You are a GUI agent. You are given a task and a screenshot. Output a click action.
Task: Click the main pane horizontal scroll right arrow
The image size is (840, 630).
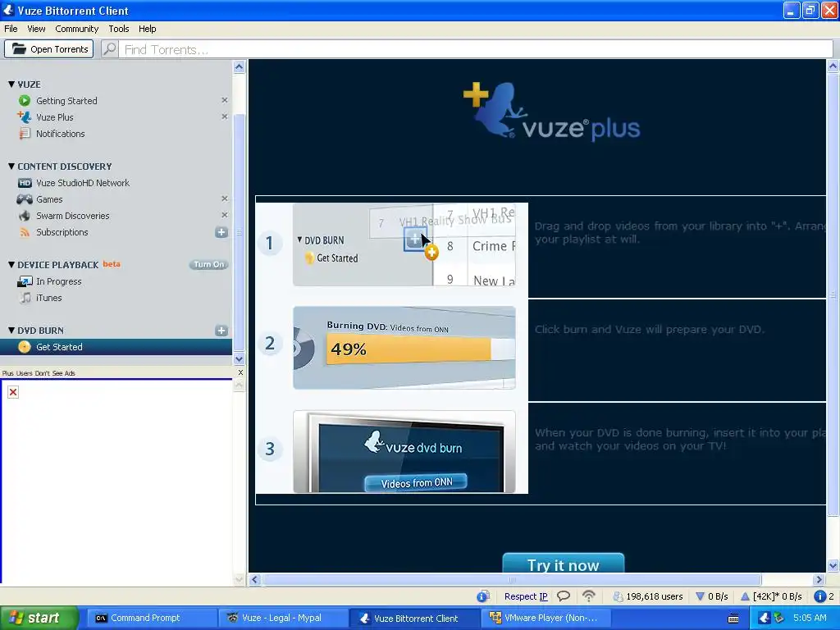(819, 579)
